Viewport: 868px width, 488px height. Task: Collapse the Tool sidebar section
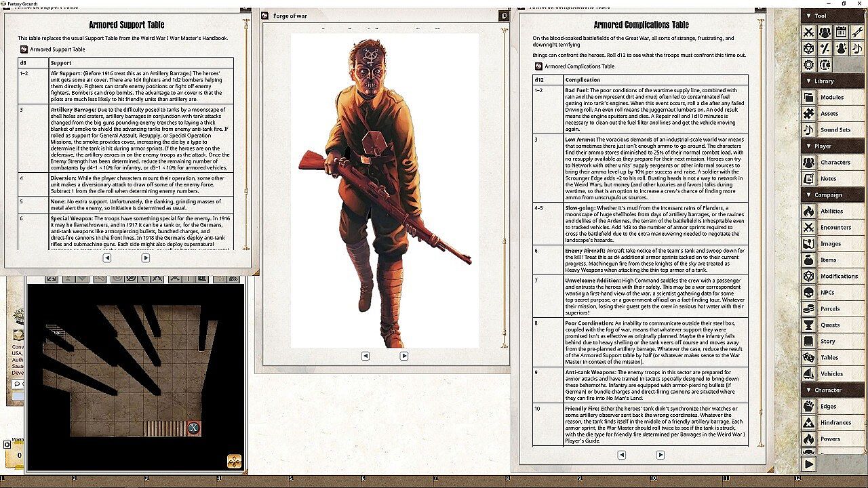[x=833, y=16]
